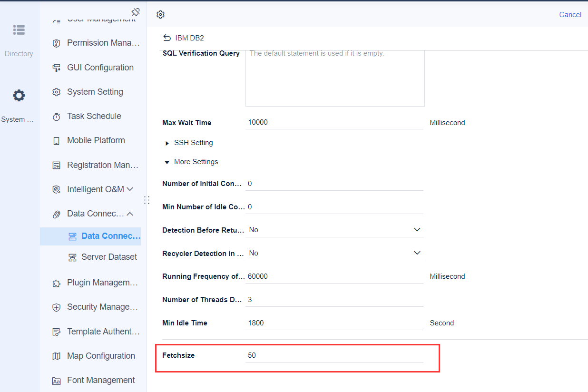Select the Data Connection submenu item
This screenshot has height=392, width=588.
point(90,236)
